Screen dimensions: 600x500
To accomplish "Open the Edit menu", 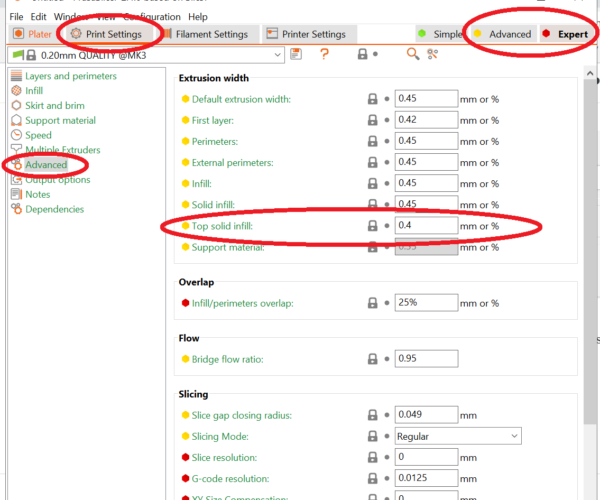I will pos(38,17).
